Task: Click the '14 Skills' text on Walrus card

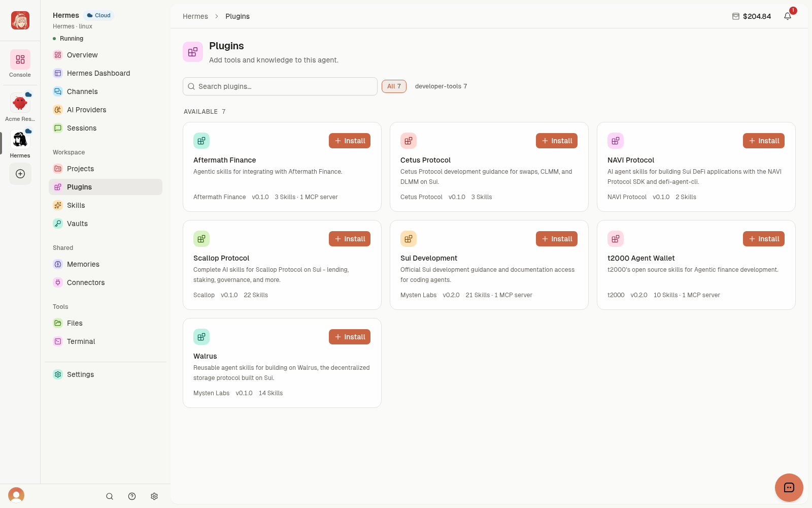Action: (270, 393)
